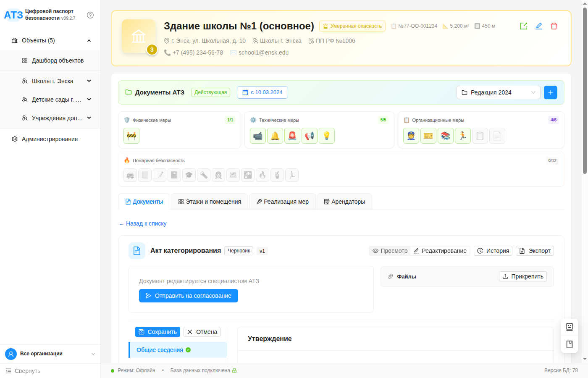
Task: Click Отправить на согласование button
Action: 188,296
